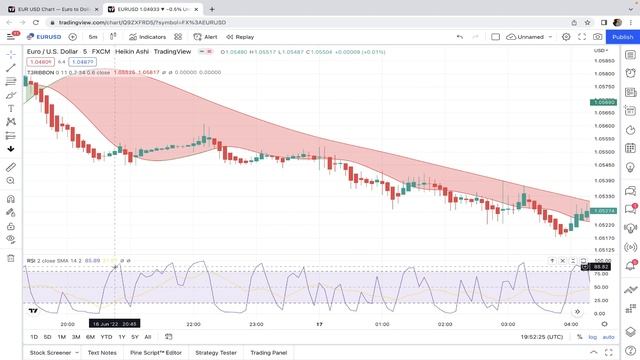Start bar Replay mode

pos(240,37)
